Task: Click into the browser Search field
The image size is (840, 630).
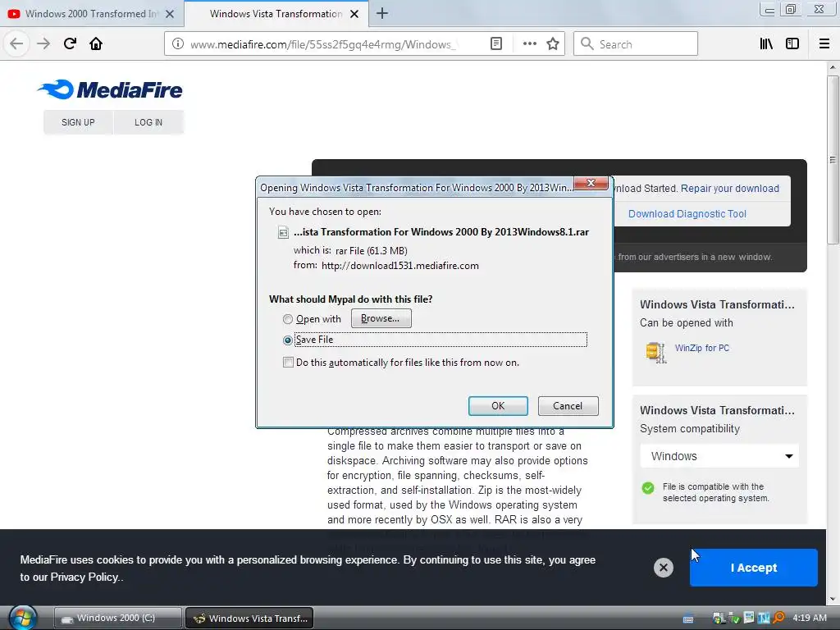Action: (x=636, y=44)
